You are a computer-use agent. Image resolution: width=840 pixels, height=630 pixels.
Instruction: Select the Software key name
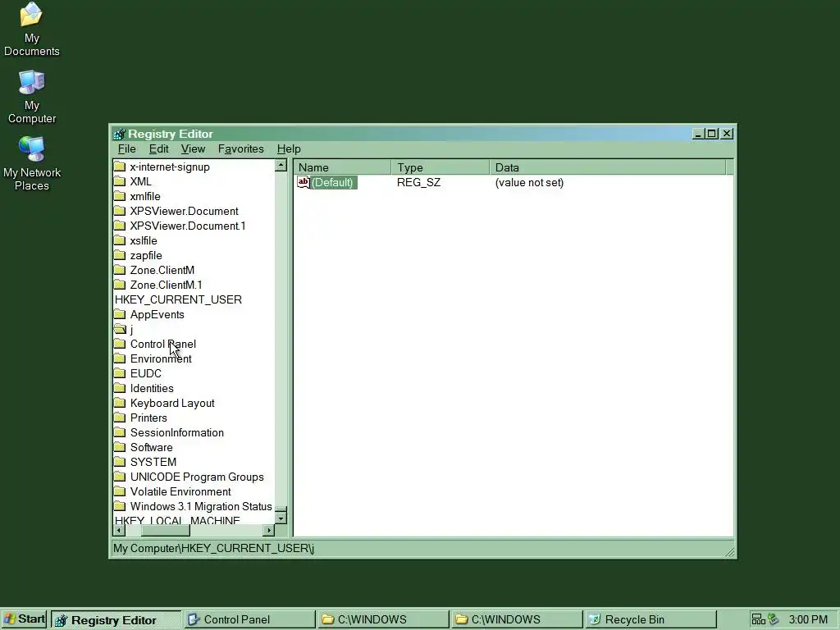coord(152,447)
